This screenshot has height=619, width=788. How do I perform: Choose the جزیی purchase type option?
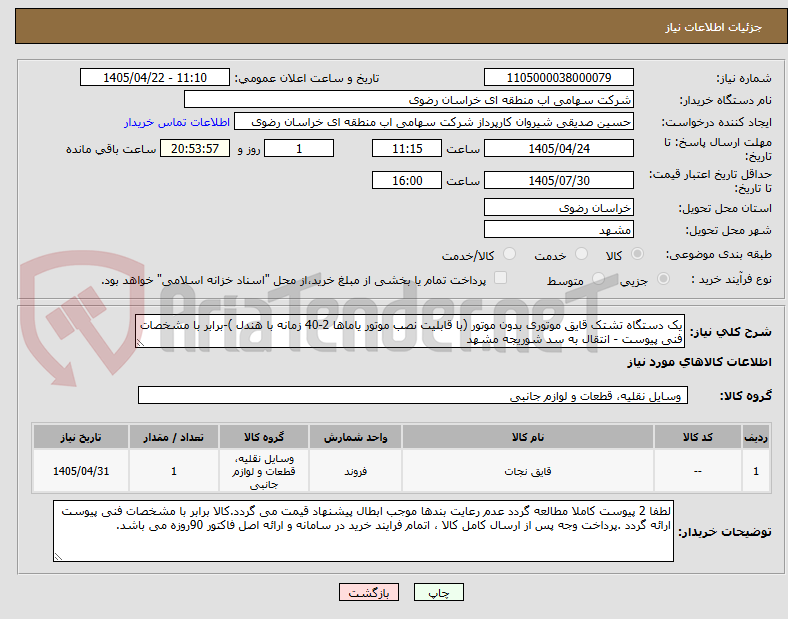coord(663,279)
